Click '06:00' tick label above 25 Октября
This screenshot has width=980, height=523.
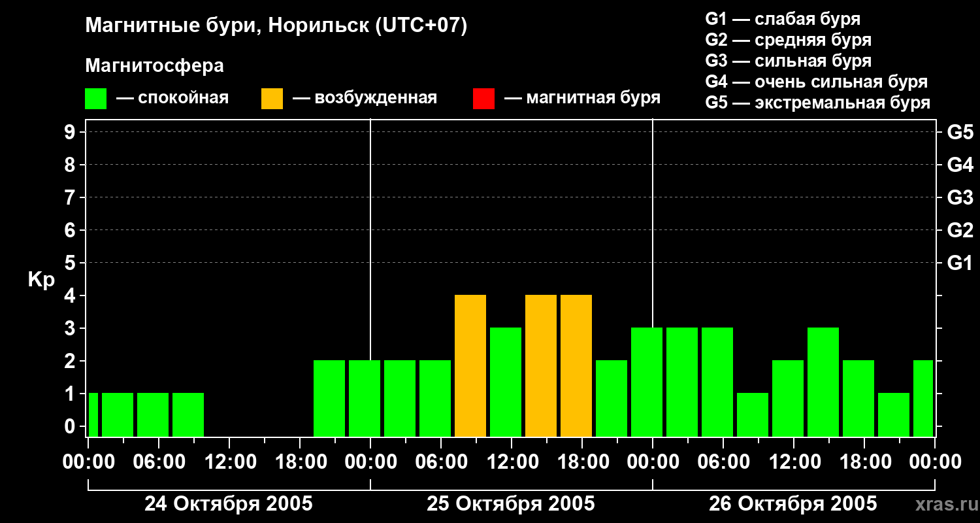tap(441, 462)
